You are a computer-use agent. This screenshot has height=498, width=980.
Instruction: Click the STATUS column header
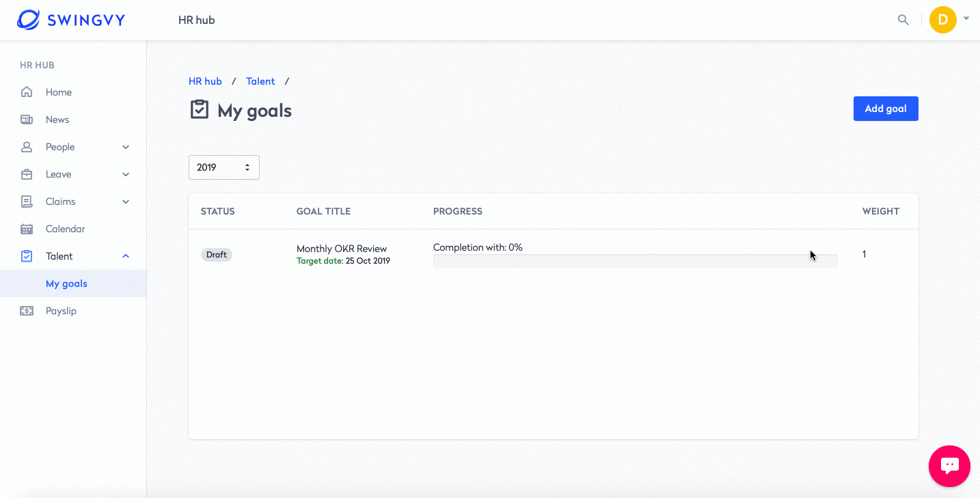tap(218, 211)
